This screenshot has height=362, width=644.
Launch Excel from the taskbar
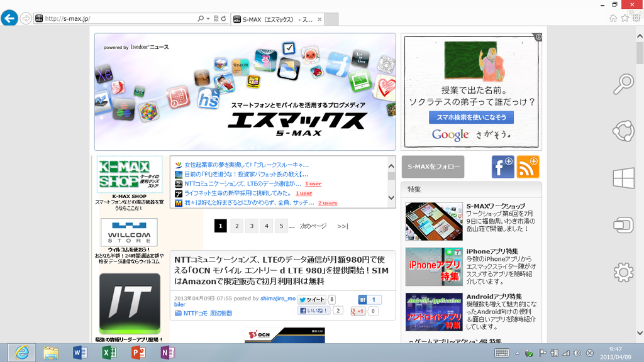109,353
